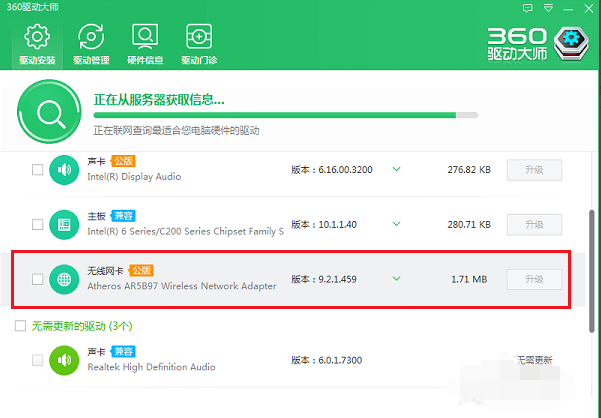Click the 兼容 tag on Realtek row
The image size is (601, 418).
point(123,351)
